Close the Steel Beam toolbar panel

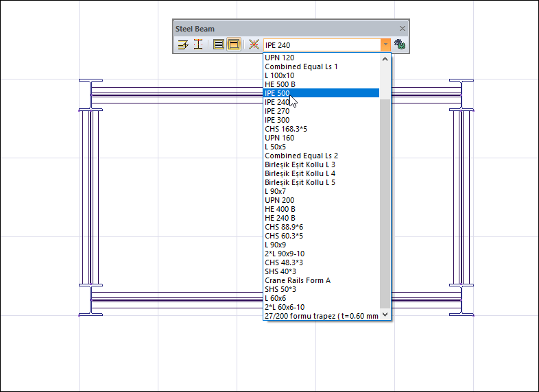(403, 29)
